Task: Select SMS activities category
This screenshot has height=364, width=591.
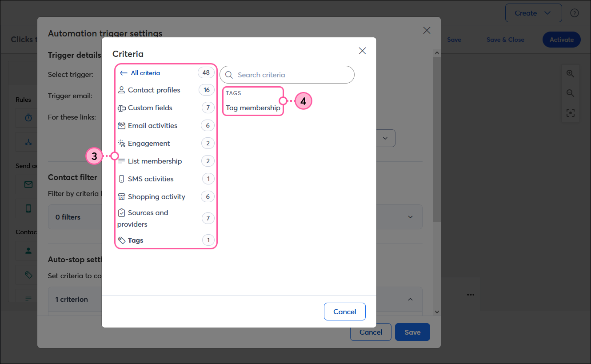Action: click(166, 179)
